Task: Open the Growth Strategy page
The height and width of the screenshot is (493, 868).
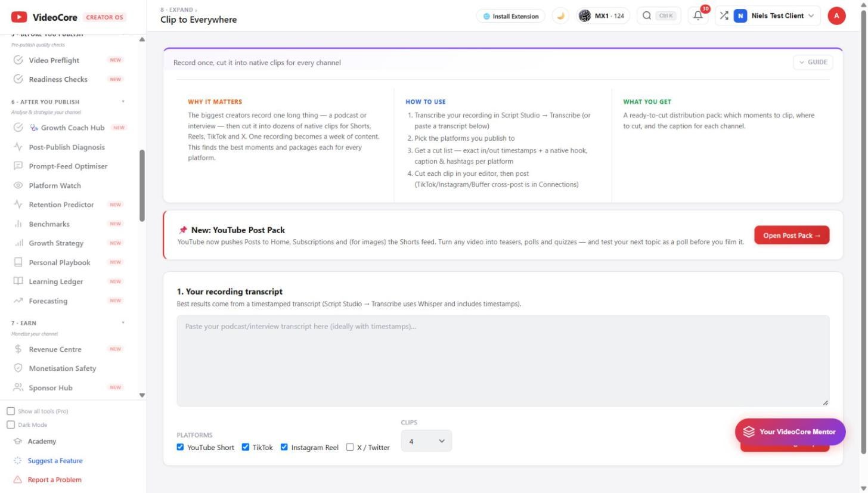Action: pyautogui.click(x=70, y=243)
